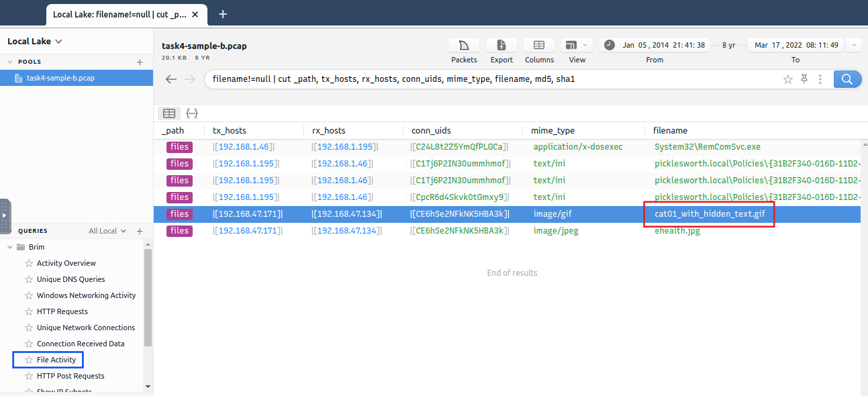Run the HTTP Requests query
Screen dimensions: 868x396
tap(62, 311)
